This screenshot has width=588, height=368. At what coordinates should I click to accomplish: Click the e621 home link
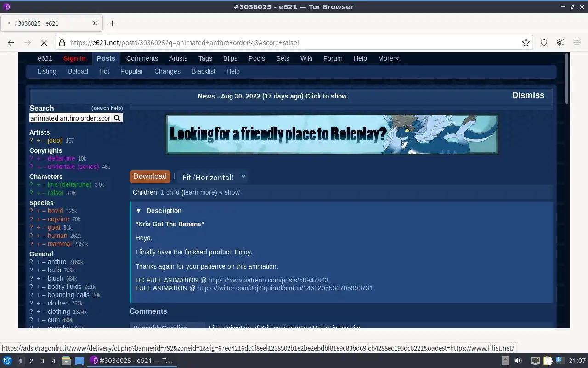coord(45,58)
